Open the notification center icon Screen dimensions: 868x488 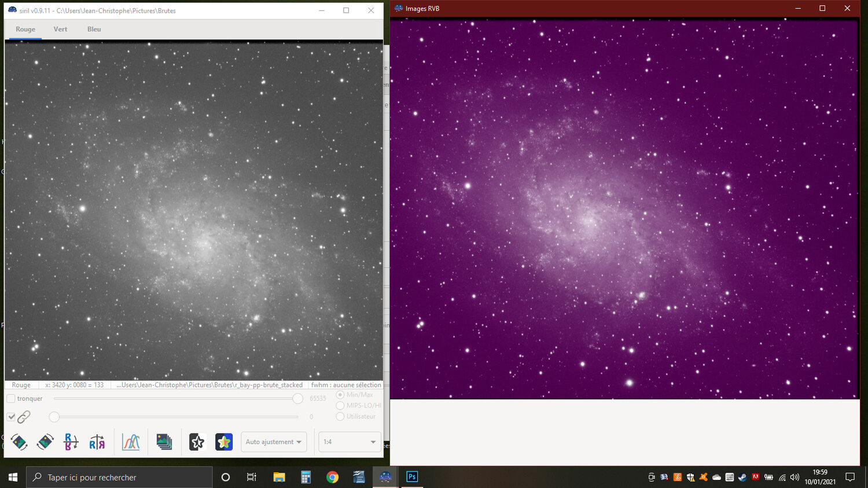tap(850, 478)
